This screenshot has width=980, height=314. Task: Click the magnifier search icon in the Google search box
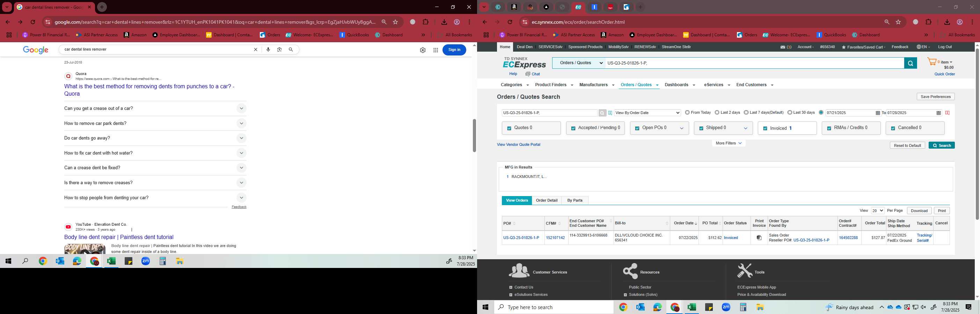[x=291, y=50]
